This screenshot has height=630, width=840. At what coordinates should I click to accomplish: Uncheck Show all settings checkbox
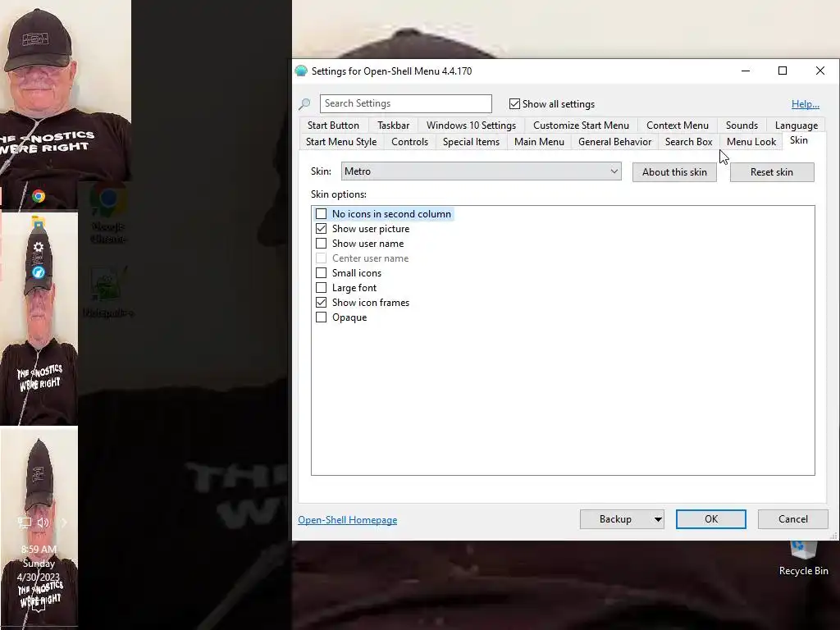pyautogui.click(x=514, y=104)
